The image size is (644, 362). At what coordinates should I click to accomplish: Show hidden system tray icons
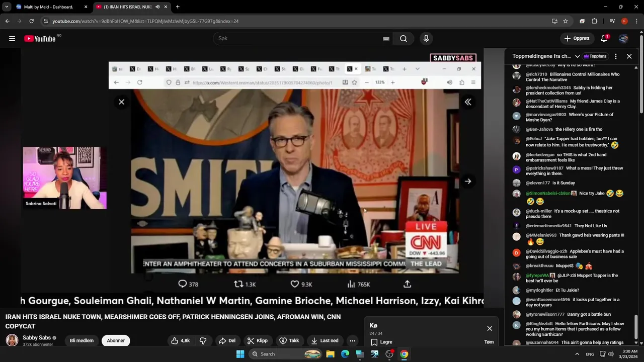577,354
